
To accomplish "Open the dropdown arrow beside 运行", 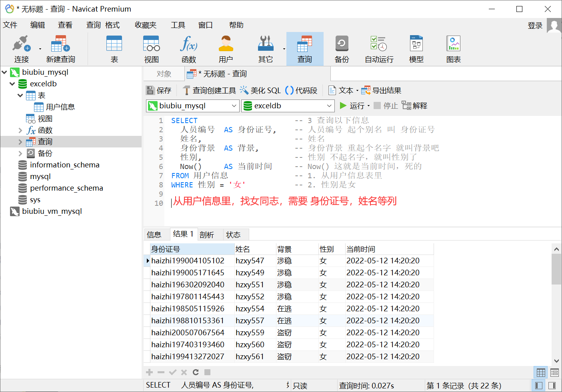I will coord(368,106).
